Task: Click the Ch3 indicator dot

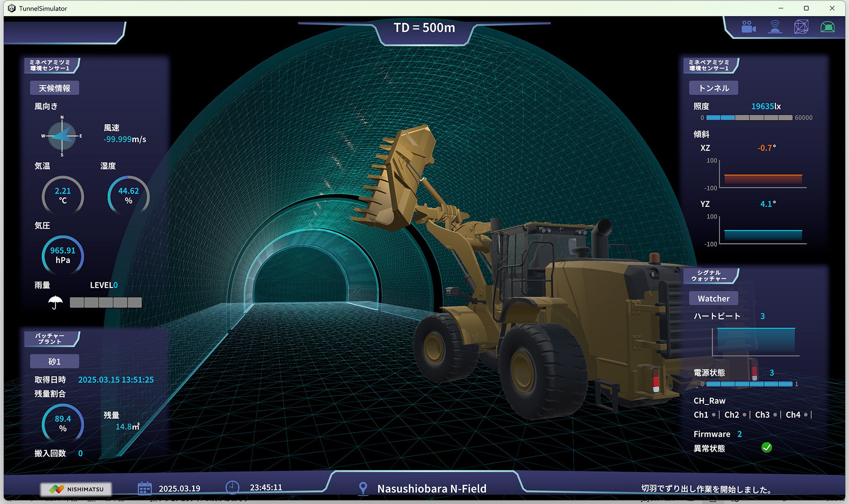Action: [x=775, y=415]
